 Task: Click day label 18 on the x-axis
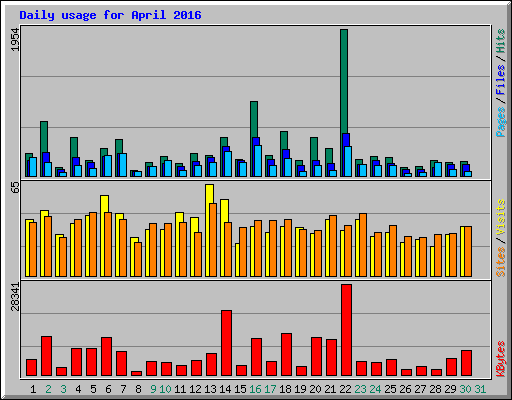tap(285, 389)
